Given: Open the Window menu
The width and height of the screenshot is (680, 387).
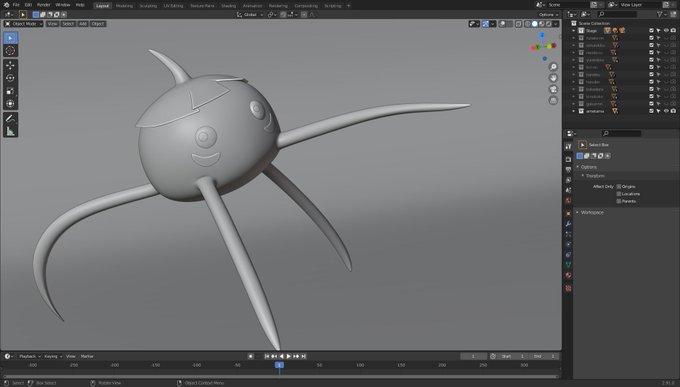Looking at the screenshot, I should click(63, 5).
